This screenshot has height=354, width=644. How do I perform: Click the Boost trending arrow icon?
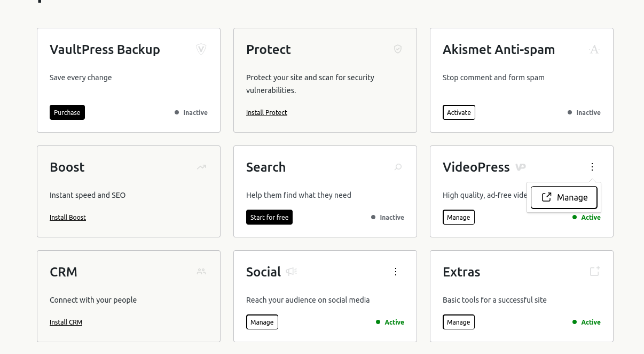tap(201, 167)
